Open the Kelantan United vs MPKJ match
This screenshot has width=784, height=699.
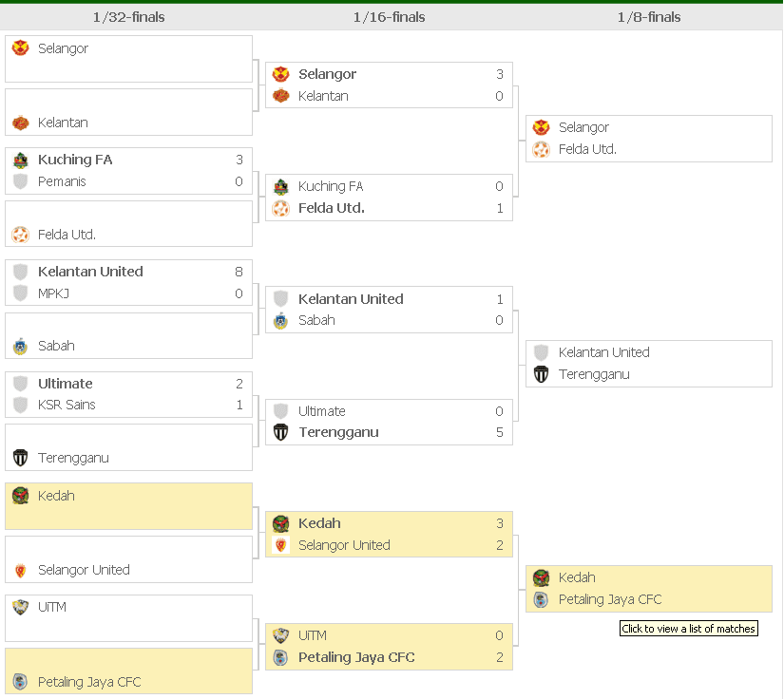(x=129, y=283)
